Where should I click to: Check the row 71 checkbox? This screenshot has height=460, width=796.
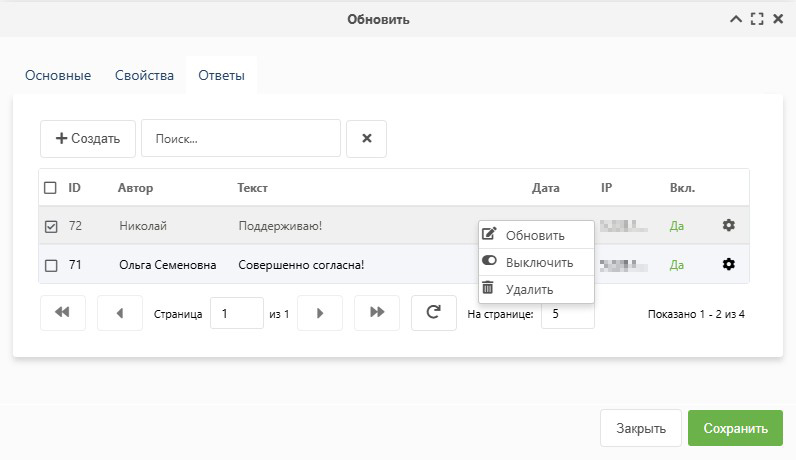[51, 265]
